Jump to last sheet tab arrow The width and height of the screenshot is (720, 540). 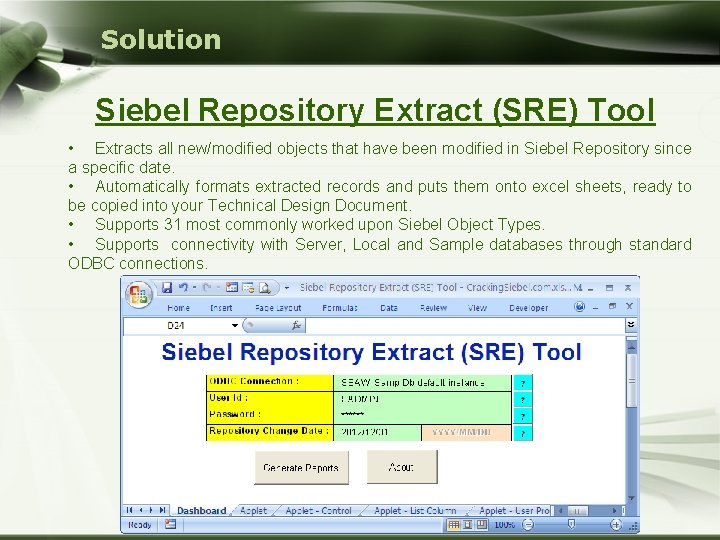pos(162,510)
